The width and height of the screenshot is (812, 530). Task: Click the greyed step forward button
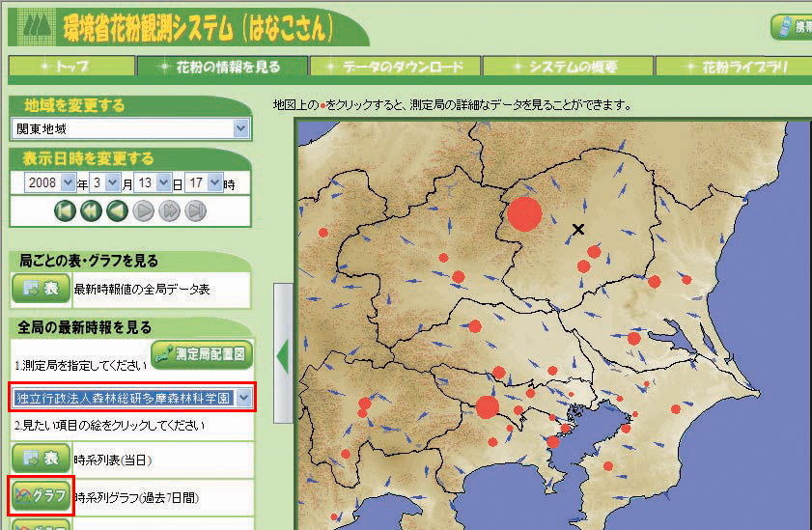pos(144,211)
